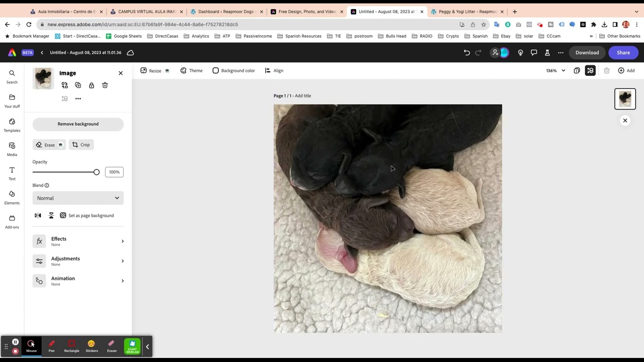Open the Templates panel
Viewport: 644px width, 362px height.
[12, 125]
